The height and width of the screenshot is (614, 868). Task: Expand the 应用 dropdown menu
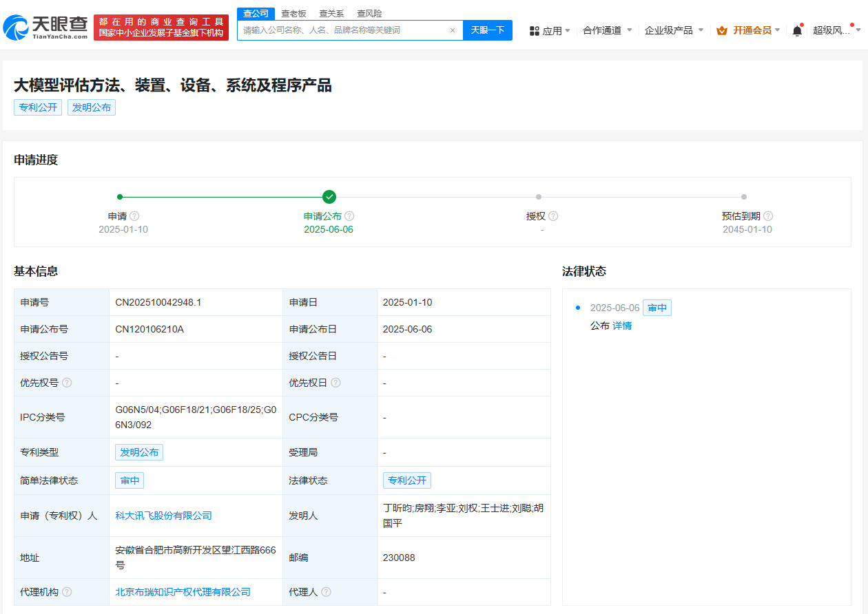[x=550, y=30]
